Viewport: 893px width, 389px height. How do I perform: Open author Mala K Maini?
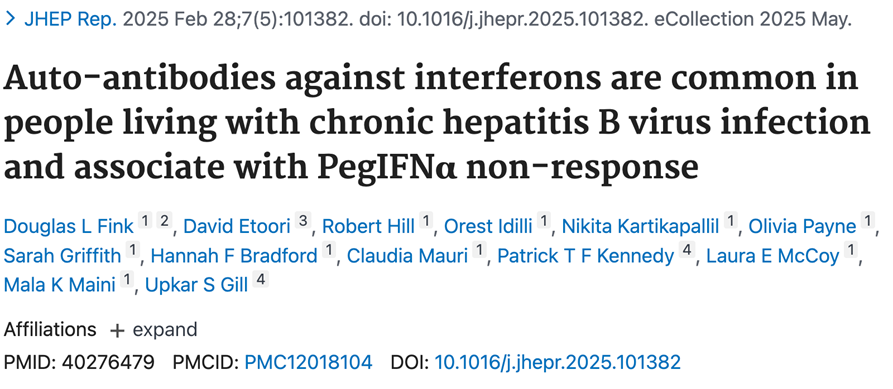59,284
